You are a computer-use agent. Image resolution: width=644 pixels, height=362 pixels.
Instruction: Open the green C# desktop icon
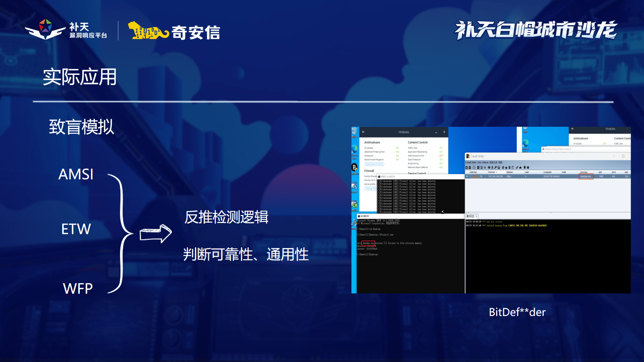[x=355, y=205]
